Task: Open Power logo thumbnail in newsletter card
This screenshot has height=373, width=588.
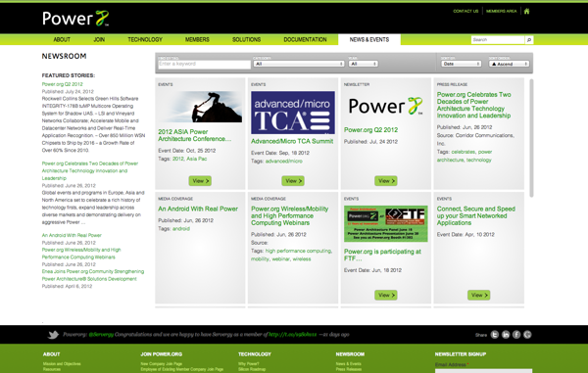Action: click(x=386, y=106)
